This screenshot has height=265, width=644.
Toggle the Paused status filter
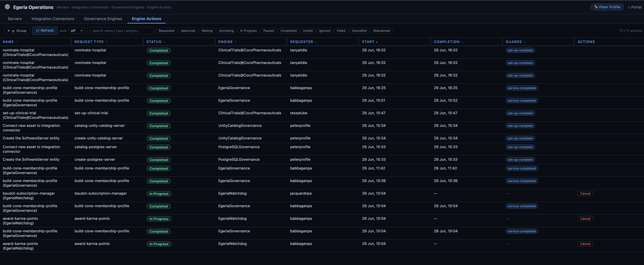coord(269,31)
